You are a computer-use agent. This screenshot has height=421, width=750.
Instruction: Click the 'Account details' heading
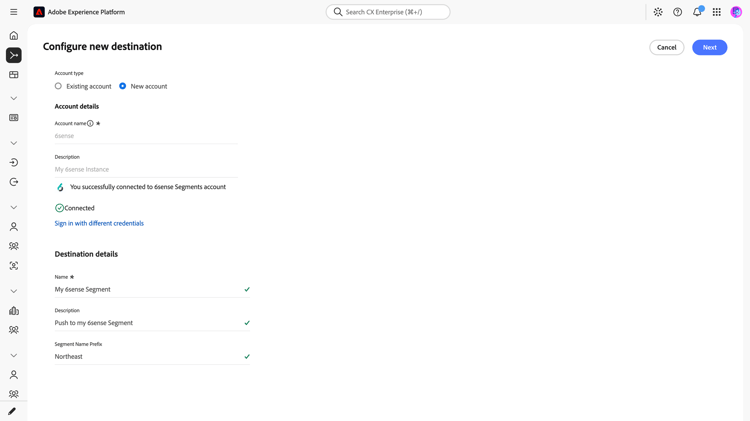point(77,106)
